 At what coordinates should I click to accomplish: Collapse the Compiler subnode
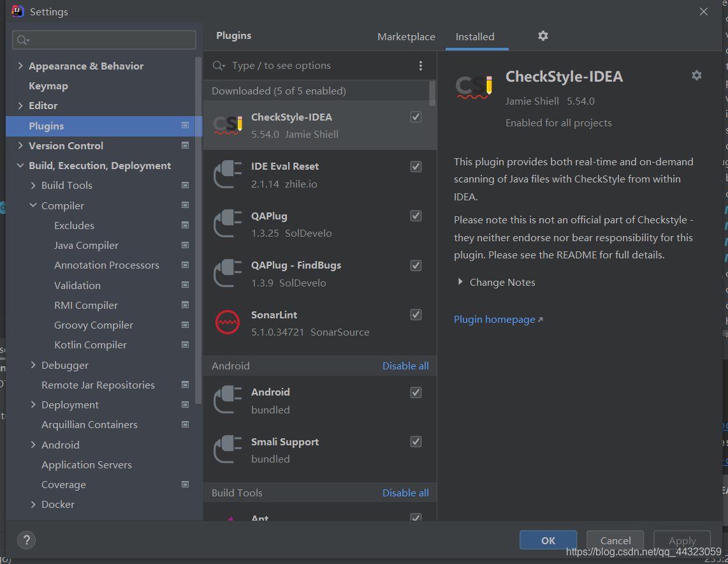tap(33, 205)
